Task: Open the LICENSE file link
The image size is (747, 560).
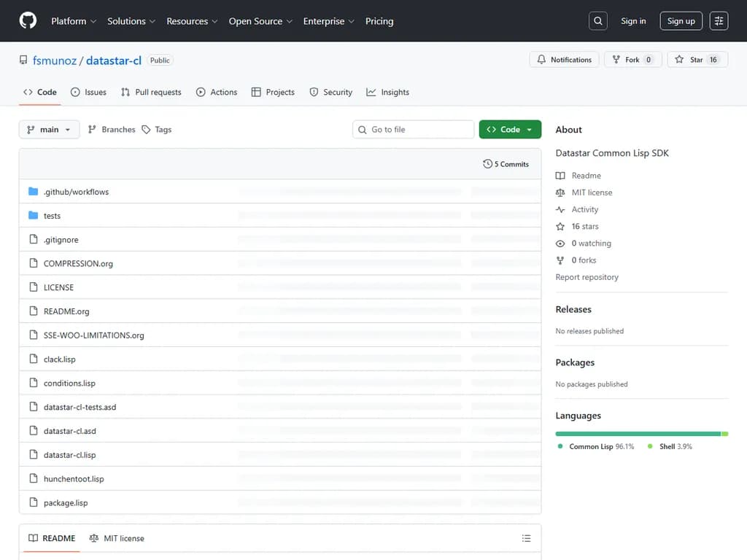Action: (59, 287)
